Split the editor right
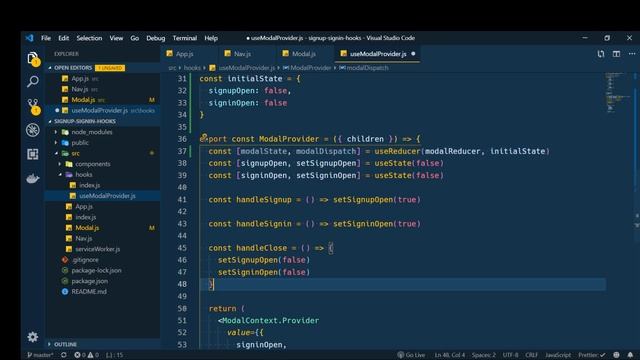Viewport: 640px width, 360px height. click(616, 54)
